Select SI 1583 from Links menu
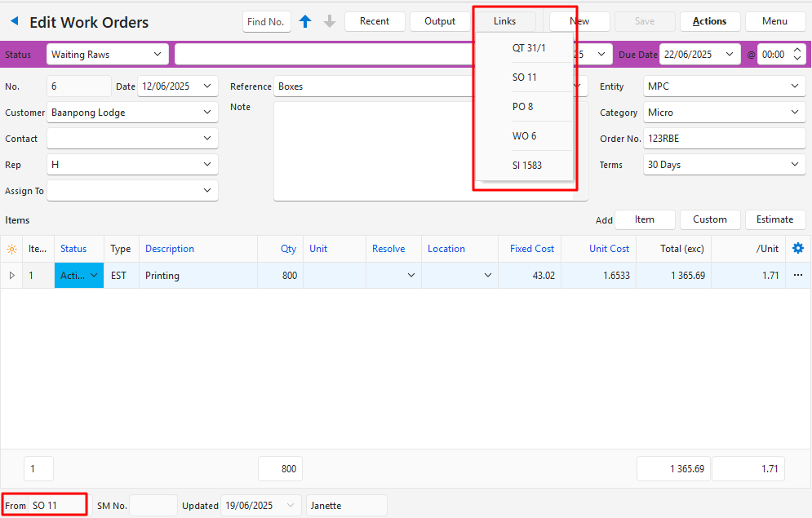This screenshot has height=518, width=812. tap(526, 166)
